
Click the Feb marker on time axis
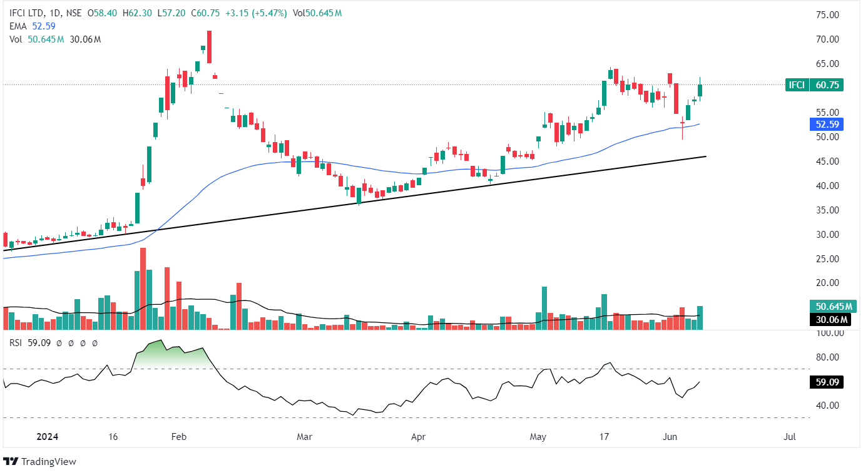[178, 437]
